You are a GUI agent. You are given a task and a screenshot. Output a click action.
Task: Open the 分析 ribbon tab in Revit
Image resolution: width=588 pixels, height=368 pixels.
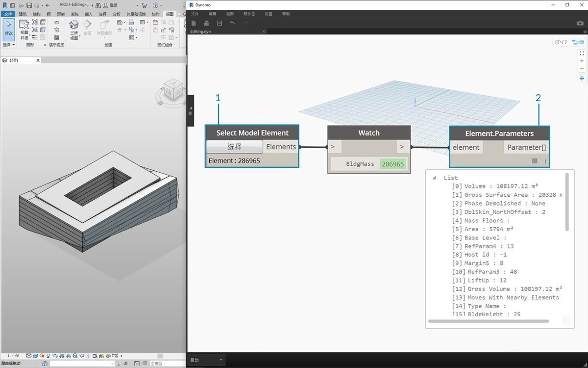(116, 14)
